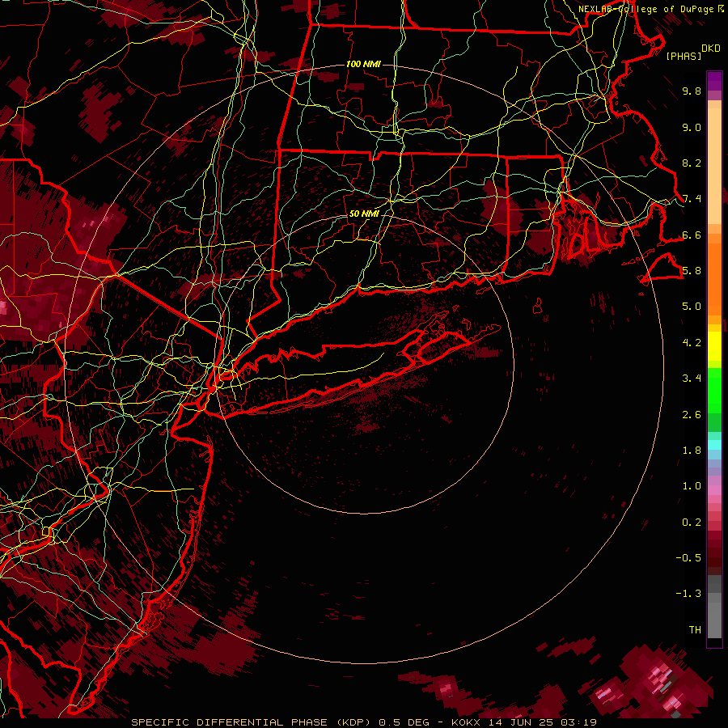Select the -1.3 value on the color scale

point(688,594)
